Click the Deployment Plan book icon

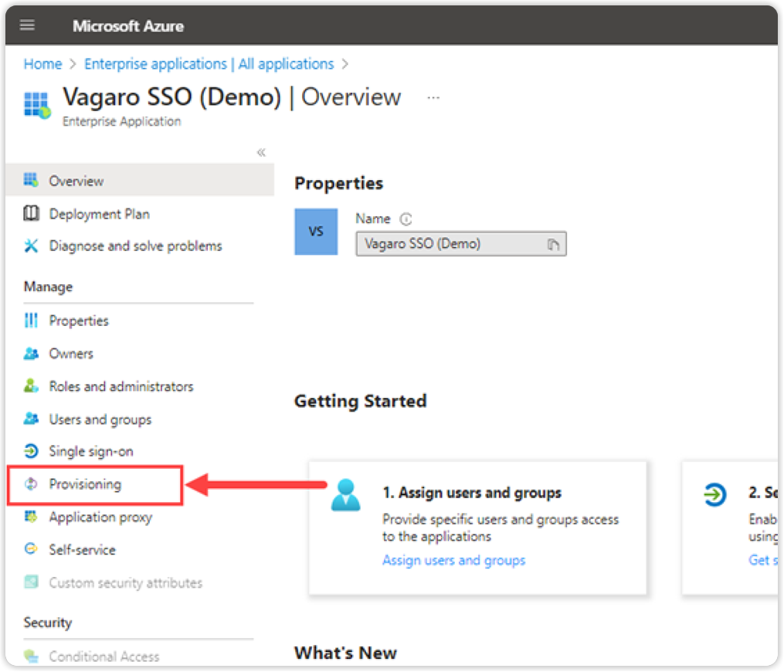31,213
